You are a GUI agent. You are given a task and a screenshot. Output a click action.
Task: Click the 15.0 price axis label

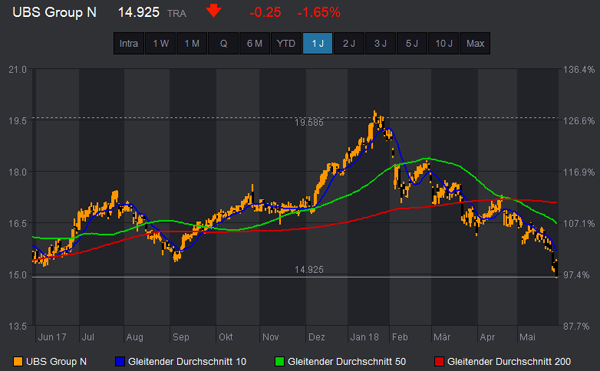click(18, 275)
